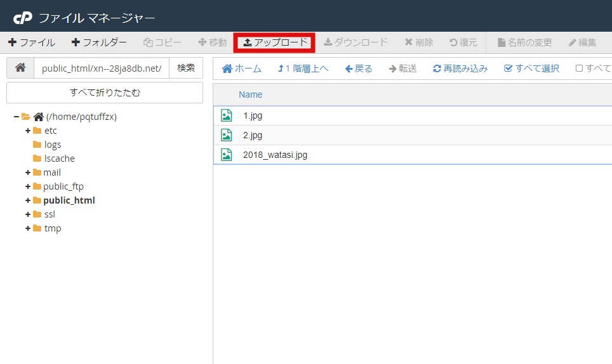This screenshot has width=612, height=364.
Task: Collapse the /home/pqtuffzx root tree node
Action: point(17,117)
